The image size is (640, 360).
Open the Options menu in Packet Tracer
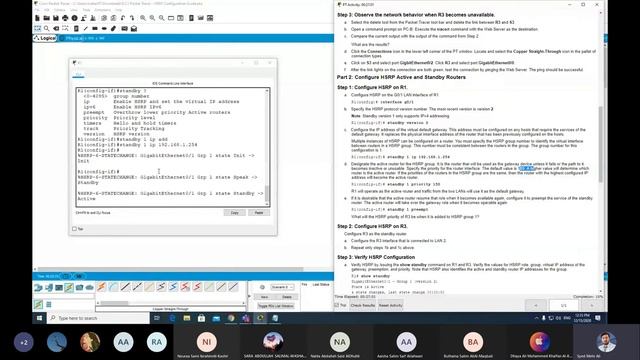(60, 9)
